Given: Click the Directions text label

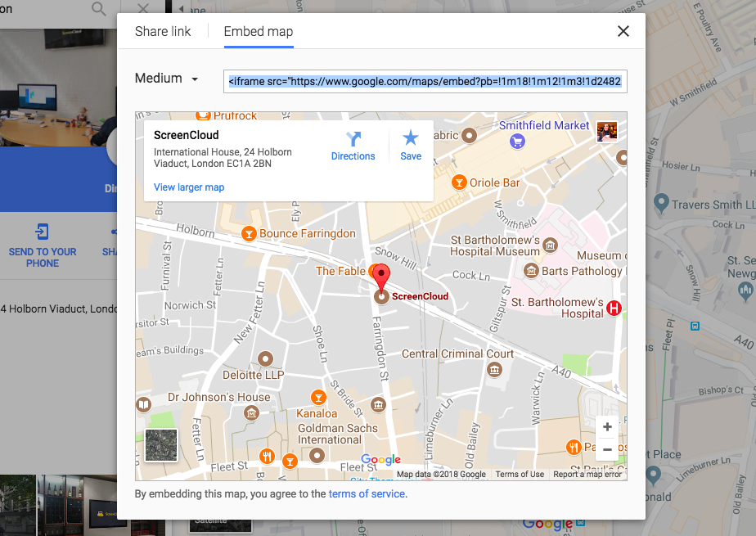Looking at the screenshot, I should point(353,156).
